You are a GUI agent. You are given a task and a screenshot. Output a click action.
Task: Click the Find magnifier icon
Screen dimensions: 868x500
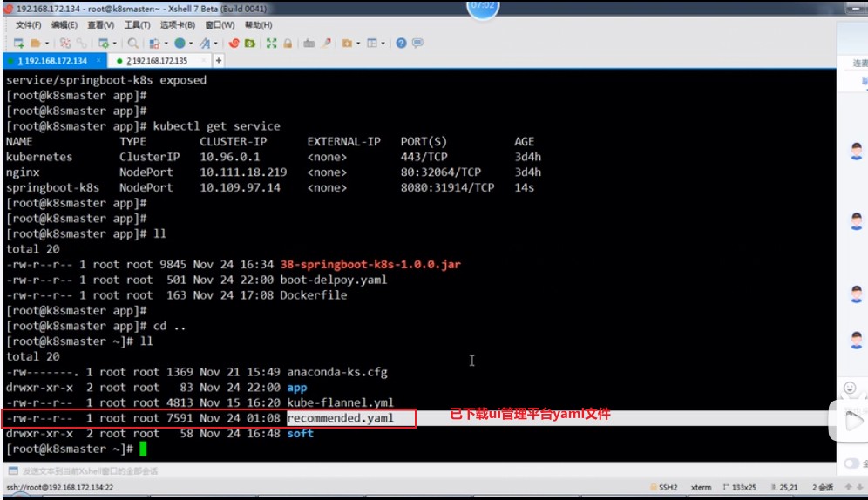[x=132, y=44]
